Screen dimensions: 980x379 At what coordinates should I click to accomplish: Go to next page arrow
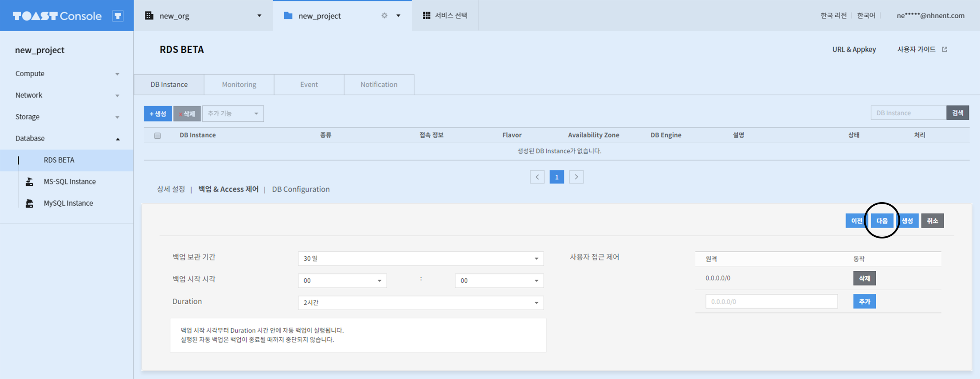pyautogui.click(x=576, y=177)
